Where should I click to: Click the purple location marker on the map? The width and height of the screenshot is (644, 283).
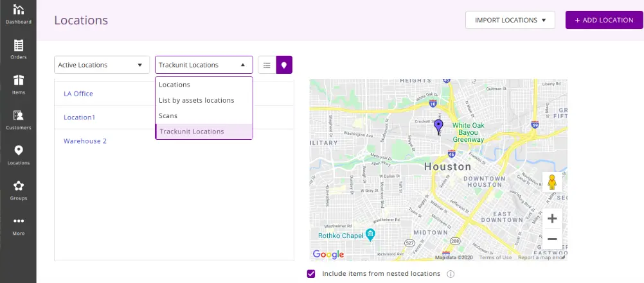coord(438,126)
